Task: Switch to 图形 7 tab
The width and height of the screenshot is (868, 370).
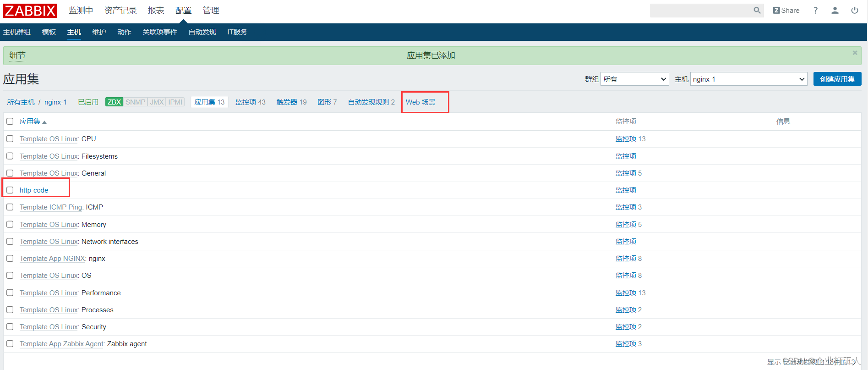Action: coord(328,102)
